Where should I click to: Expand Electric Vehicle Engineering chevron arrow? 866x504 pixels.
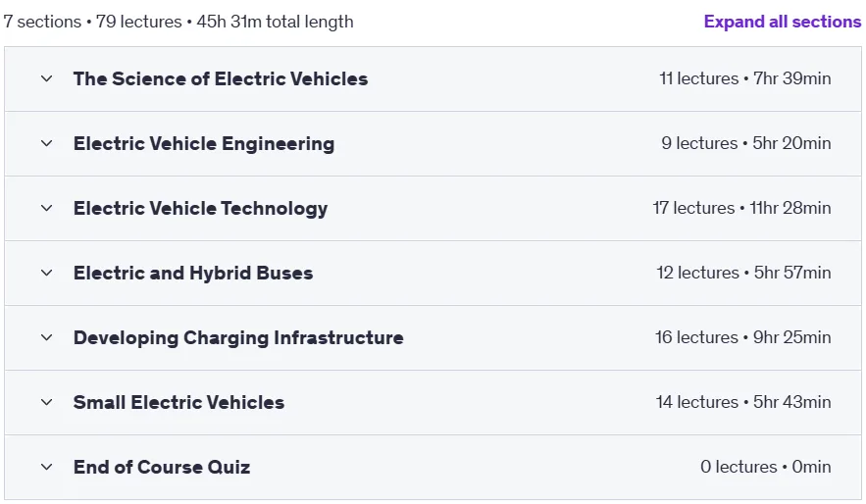click(x=46, y=143)
